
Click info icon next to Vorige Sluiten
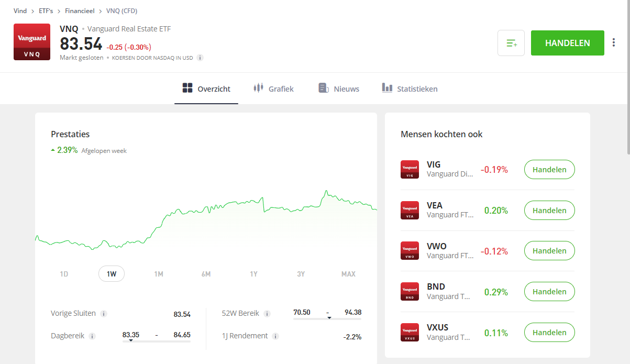[x=104, y=314]
